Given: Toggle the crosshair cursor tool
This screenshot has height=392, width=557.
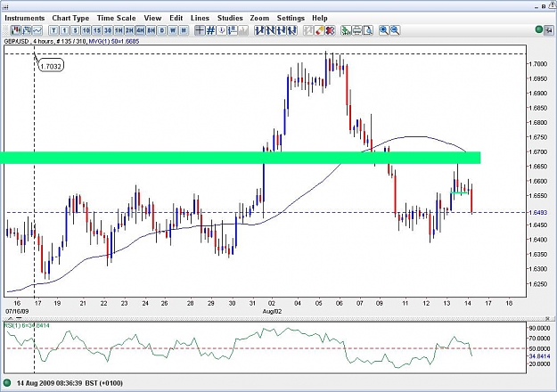Looking at the screenshot, I should pyautogui.click(x=200, y=30).
